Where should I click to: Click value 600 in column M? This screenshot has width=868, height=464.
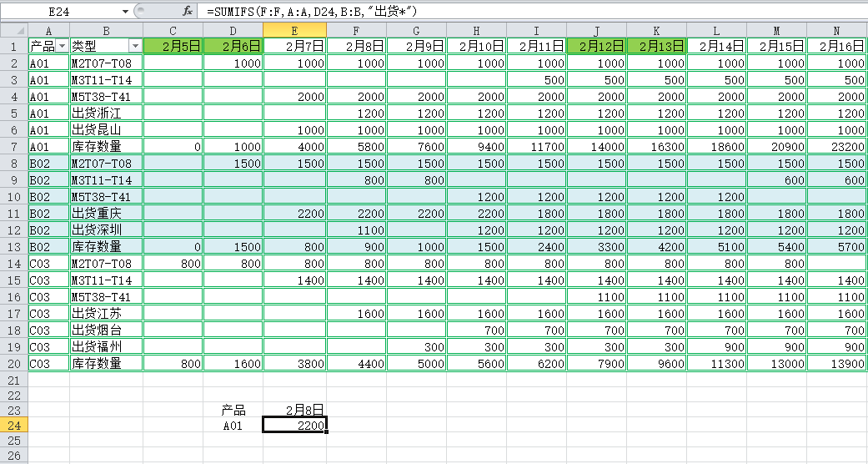tap(776, 179)
